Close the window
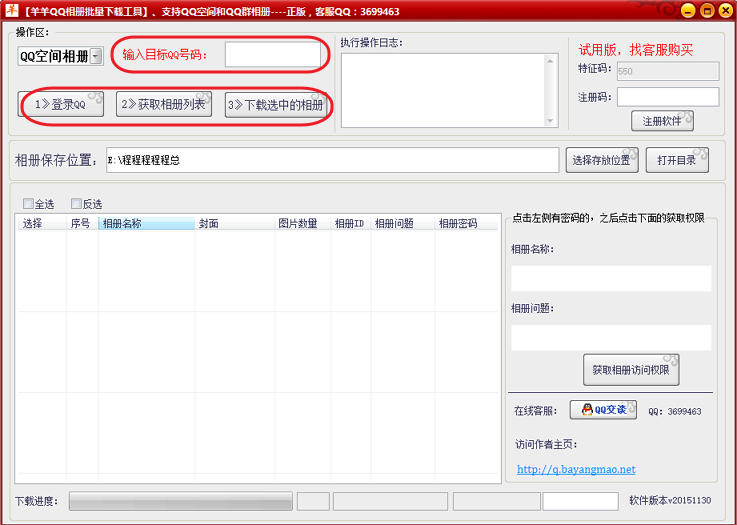 point(726,10)
